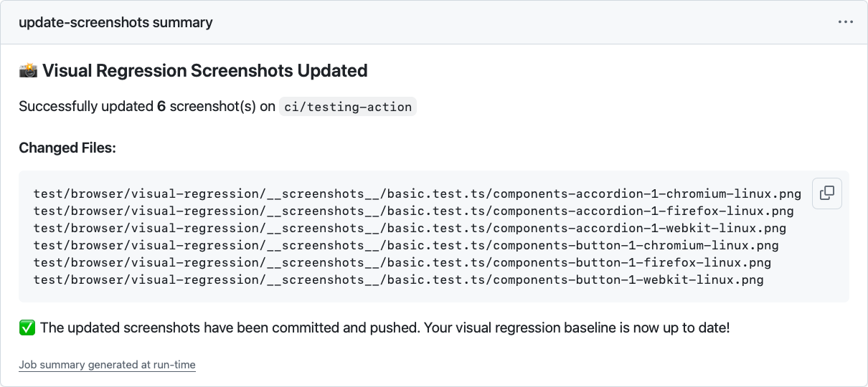Click the components-button-1-chromium-linux.png file path
868x387 pixels.
click(x=406, y=245)
